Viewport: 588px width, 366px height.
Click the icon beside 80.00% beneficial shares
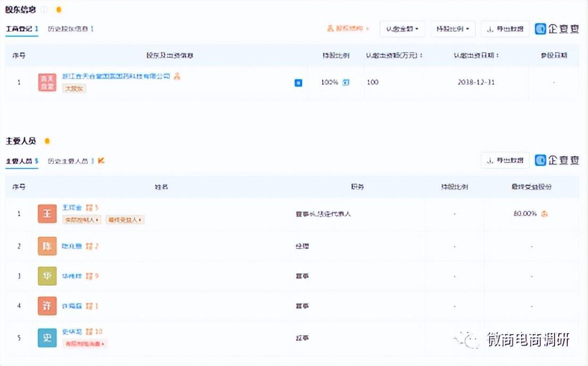[x=544, y=214]
